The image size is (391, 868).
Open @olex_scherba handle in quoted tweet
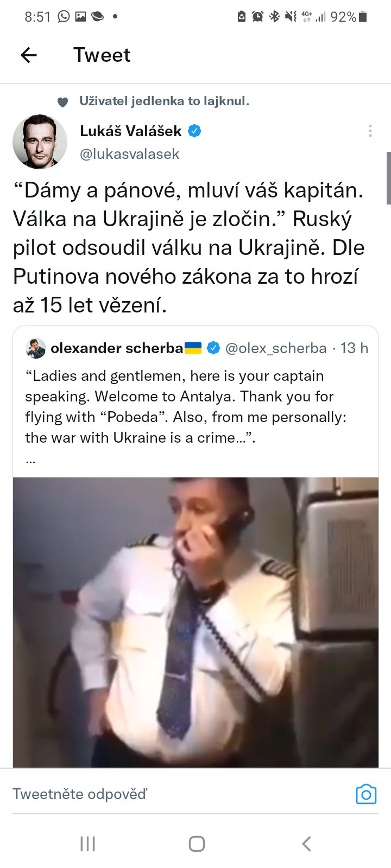click(x=276, y=348)
